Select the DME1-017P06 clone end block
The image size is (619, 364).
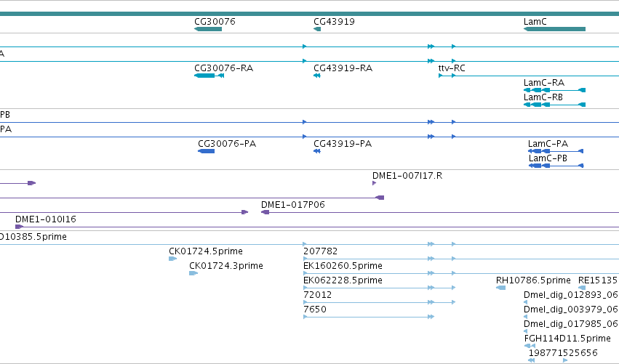(265, 213)
